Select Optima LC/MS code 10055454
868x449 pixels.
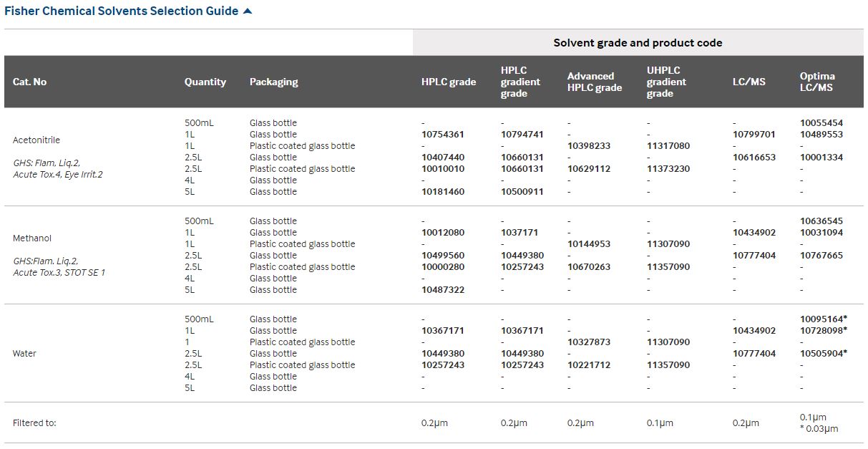[821, 123]
